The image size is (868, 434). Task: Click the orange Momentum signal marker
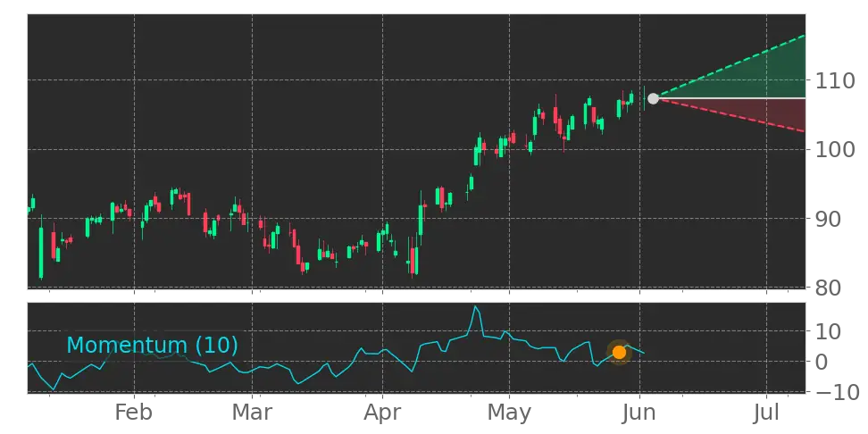[620, 352]
